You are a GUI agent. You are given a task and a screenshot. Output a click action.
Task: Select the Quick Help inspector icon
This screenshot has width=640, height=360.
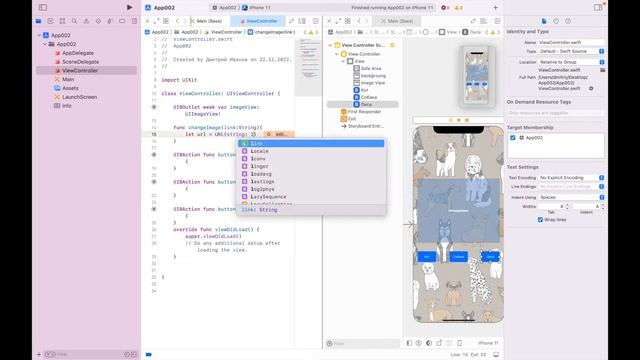[568, 21]
